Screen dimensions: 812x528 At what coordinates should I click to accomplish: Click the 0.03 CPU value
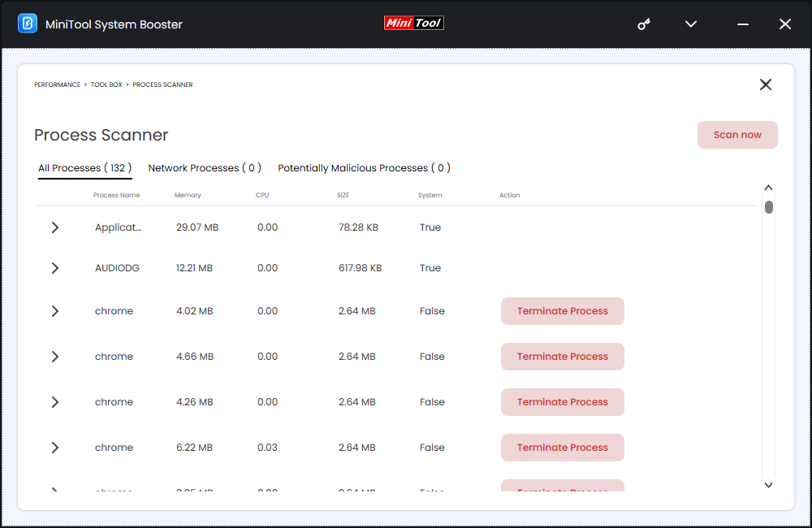tap(267, 448)
